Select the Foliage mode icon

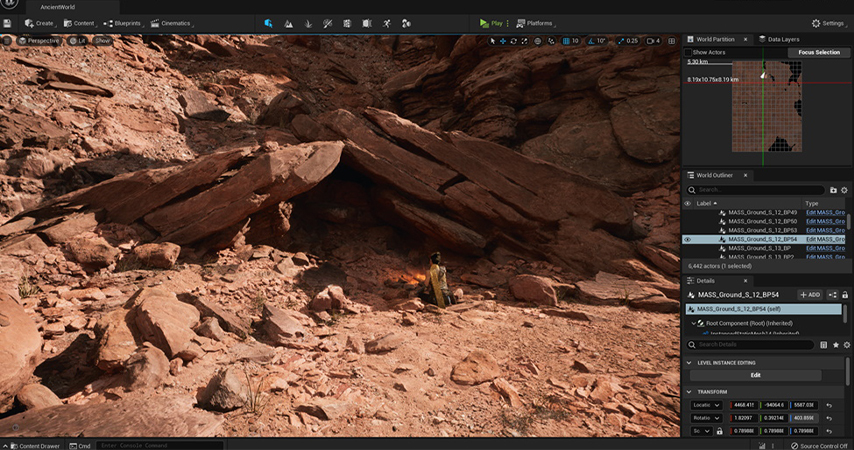point(308,23)
